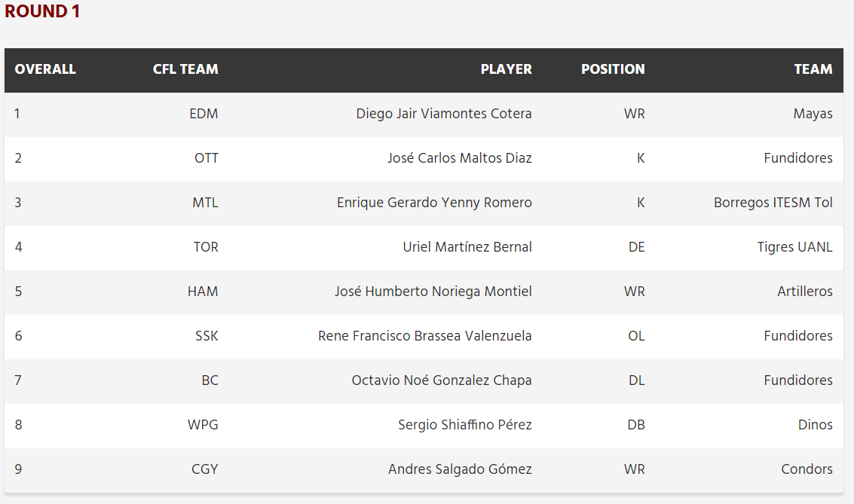The height and width of the screenshot is (504, 854).
Task: Click the EDM team cell
Action: click(x=204, y=114)
